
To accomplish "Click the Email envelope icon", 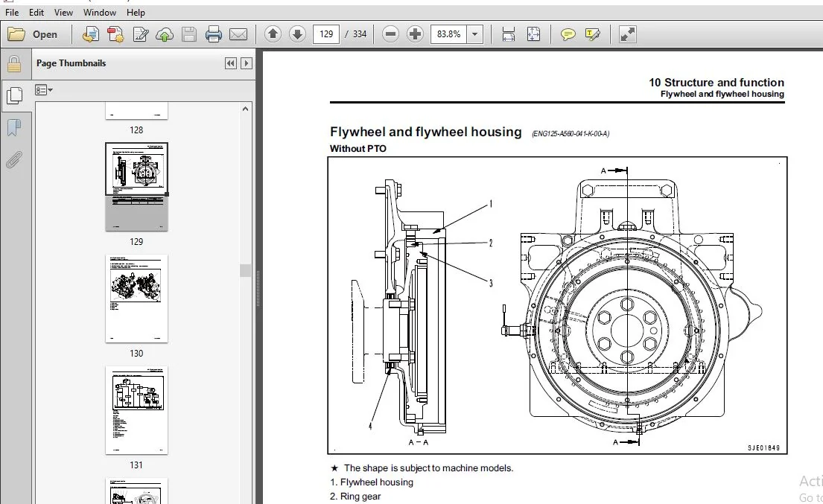I will (x=238, y=34).
